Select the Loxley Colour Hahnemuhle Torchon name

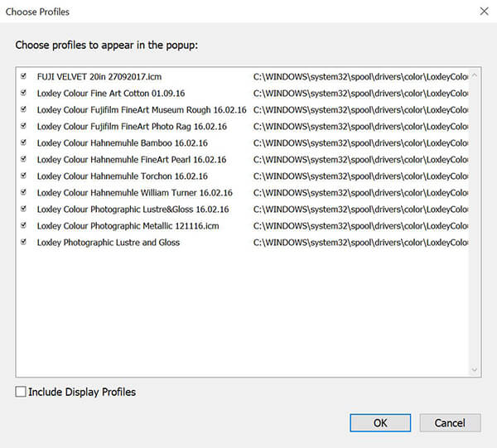122,176
